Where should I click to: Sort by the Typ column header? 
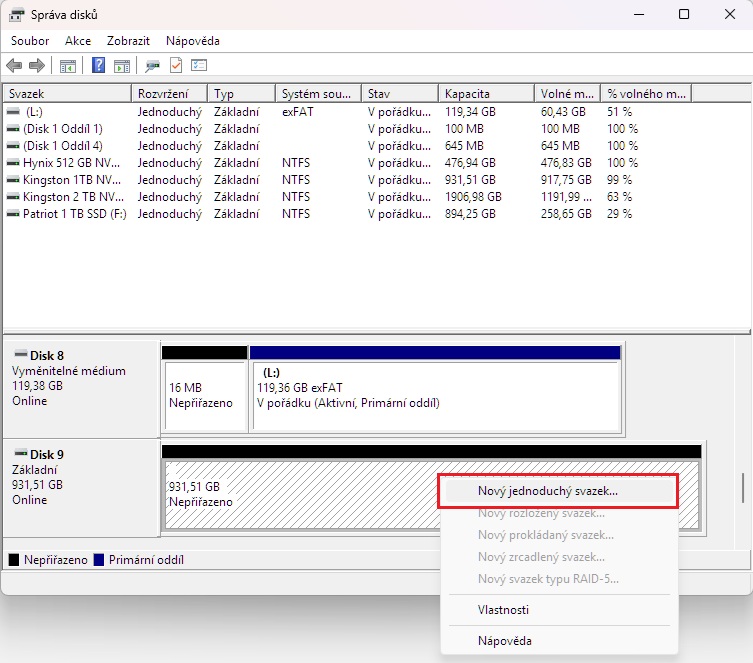[242, 94]
